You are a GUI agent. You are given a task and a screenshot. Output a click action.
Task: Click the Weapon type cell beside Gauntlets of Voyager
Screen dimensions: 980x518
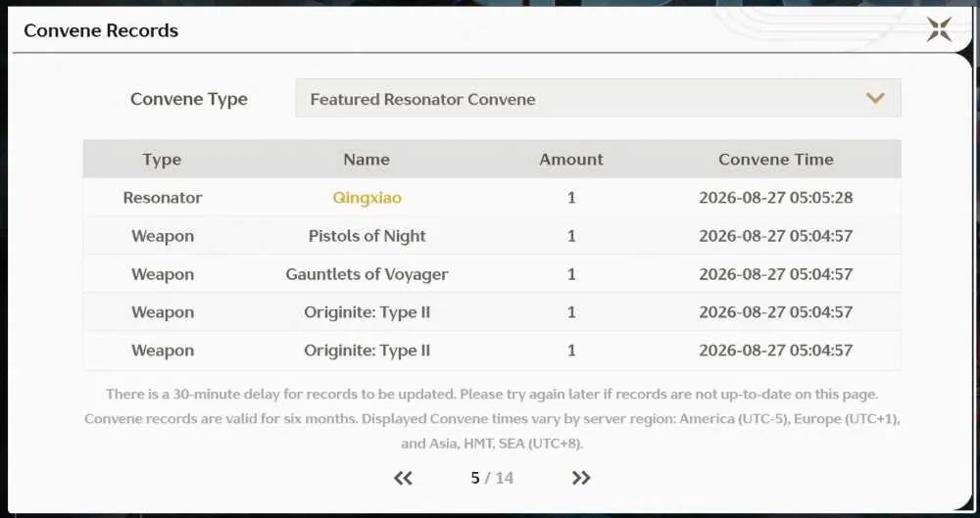(x=163, y=274)
